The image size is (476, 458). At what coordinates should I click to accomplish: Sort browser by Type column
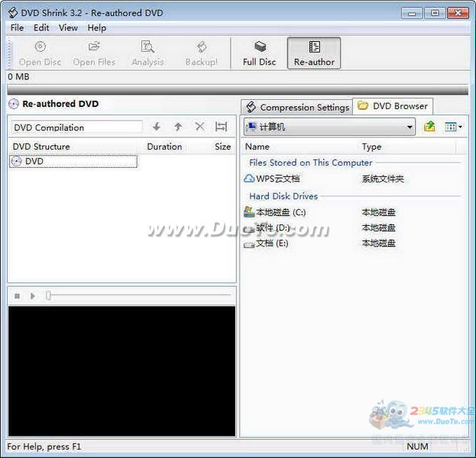coord(371,147)
